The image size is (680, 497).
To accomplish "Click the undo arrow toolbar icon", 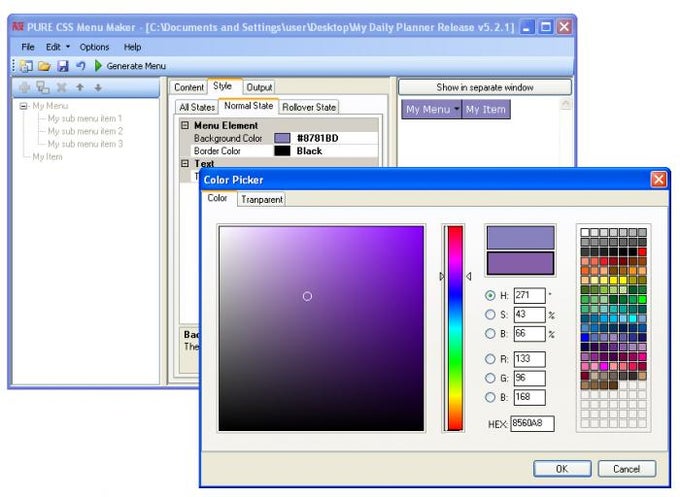I will tap(81, 65).
